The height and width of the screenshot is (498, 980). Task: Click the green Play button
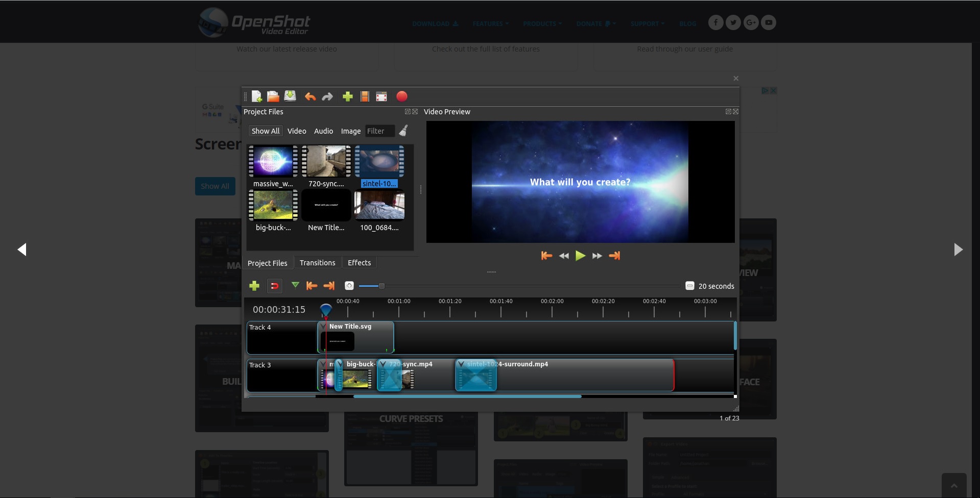(580, 256)
